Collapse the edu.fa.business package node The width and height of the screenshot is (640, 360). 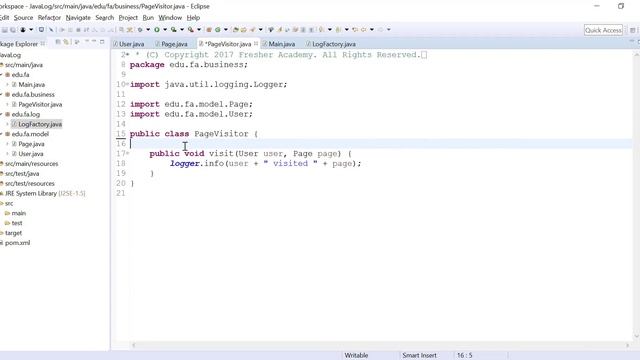2,94
